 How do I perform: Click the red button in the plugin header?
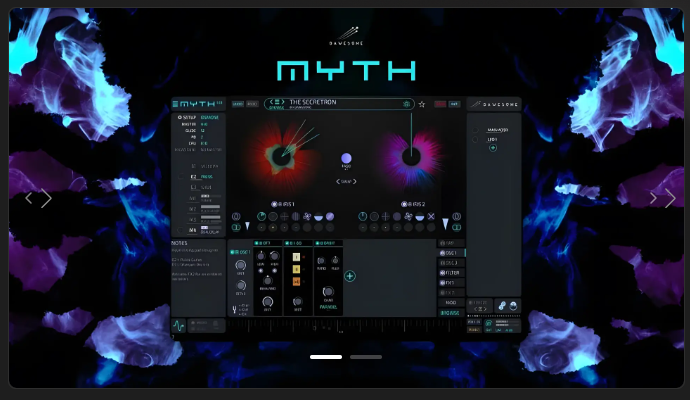(440, 104)
